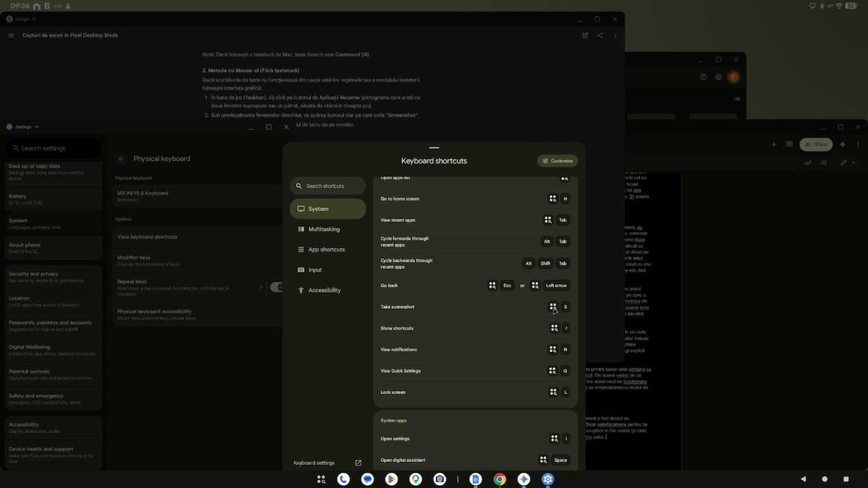Click the external link icon beside Keyboard settings

pos(358,463)
